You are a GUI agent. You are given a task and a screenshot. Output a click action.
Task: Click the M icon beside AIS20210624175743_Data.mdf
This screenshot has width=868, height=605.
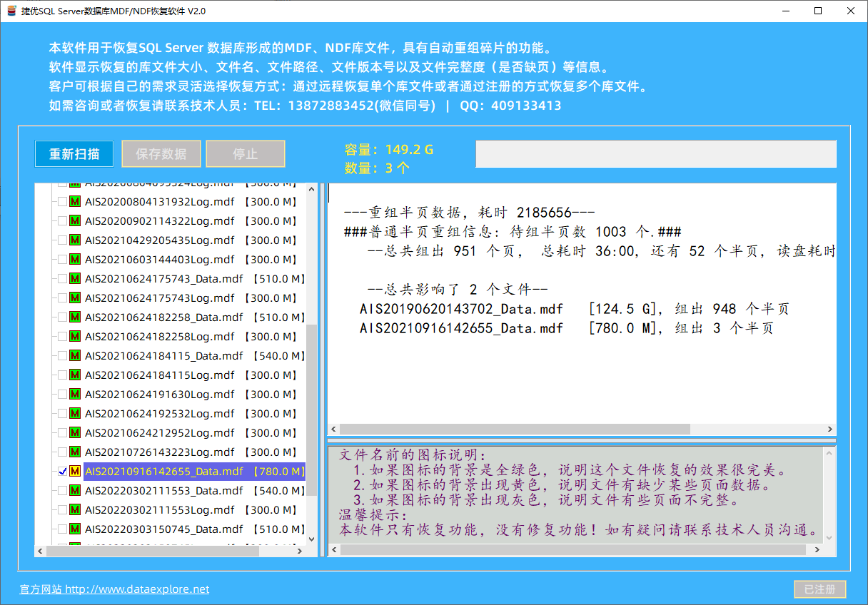(74, 279)
